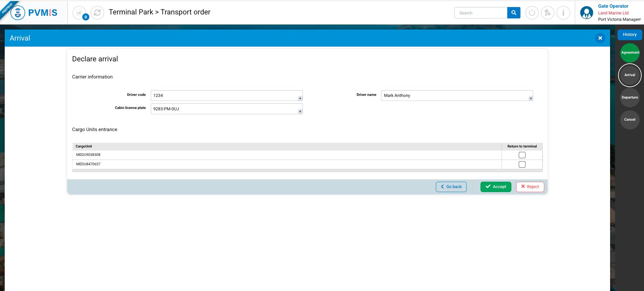Click the power logout icon
This screenshot has width=644, height=291.
coord(532,13)
